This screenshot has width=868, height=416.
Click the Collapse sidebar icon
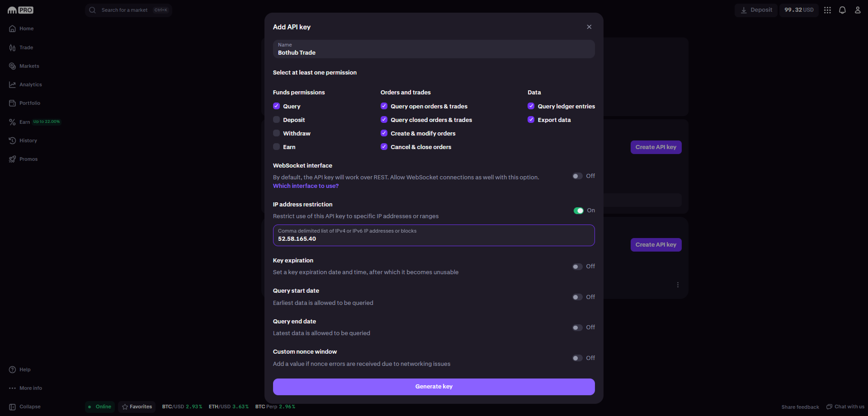12,407
